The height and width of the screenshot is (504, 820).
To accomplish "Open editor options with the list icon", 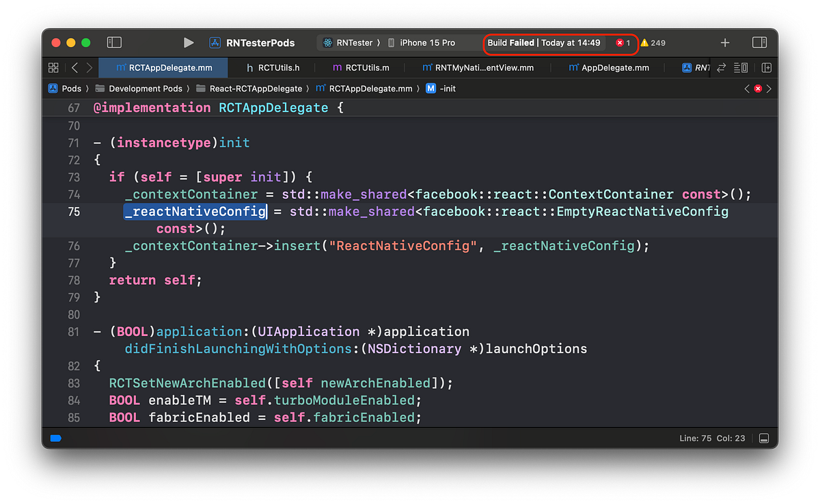I will [740, 68].
